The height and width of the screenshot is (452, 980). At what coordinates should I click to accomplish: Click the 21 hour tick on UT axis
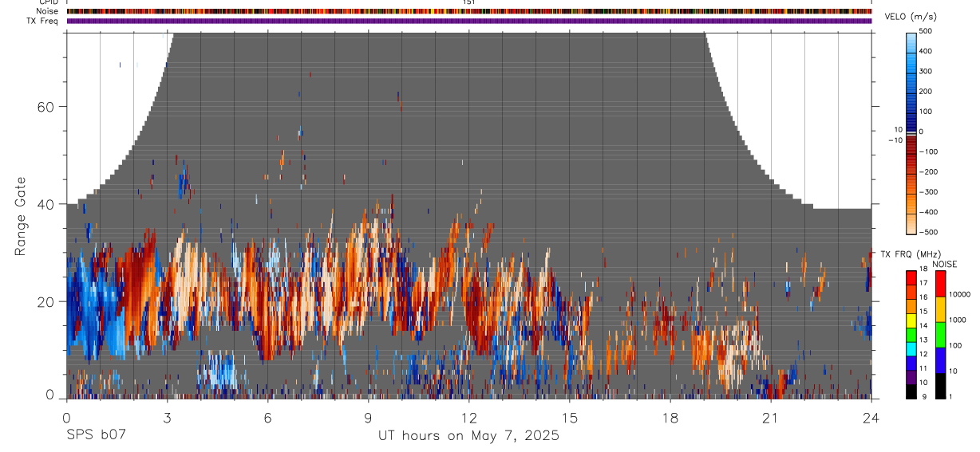tap(771, 418)
